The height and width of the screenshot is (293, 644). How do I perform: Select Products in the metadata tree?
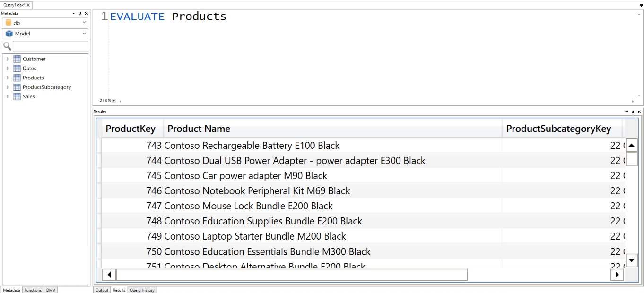coord(33,78)
